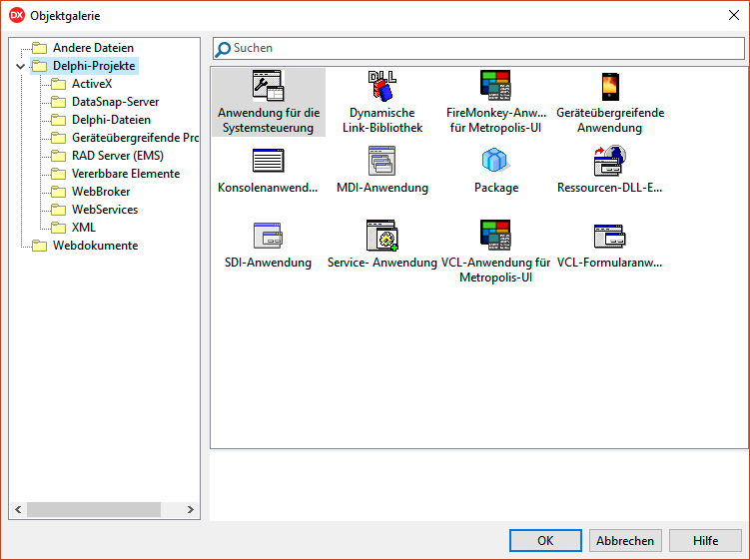Choose the Dynamische Link-Bibliothek DLL icon
The image size is (750, 560).
click(x=381, y=86)
